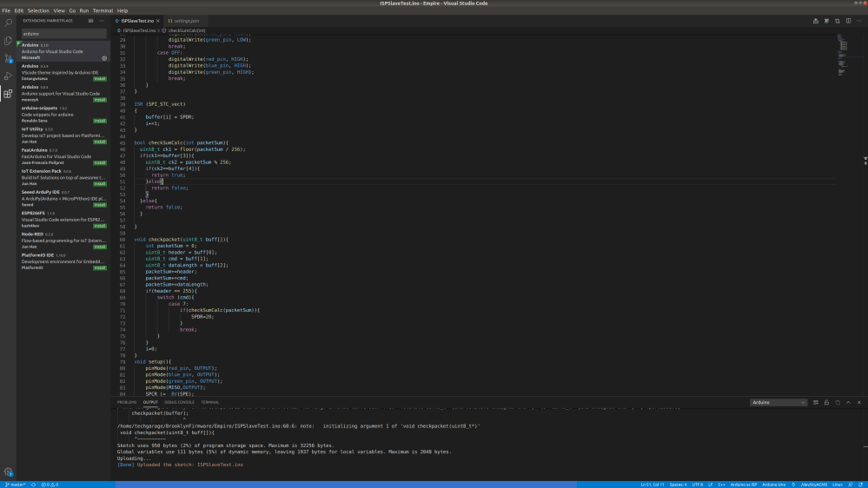Image resolution: width=868 pixels, height=488 pixels.
Task: Open the Edit menu
Action: (19, 10)
